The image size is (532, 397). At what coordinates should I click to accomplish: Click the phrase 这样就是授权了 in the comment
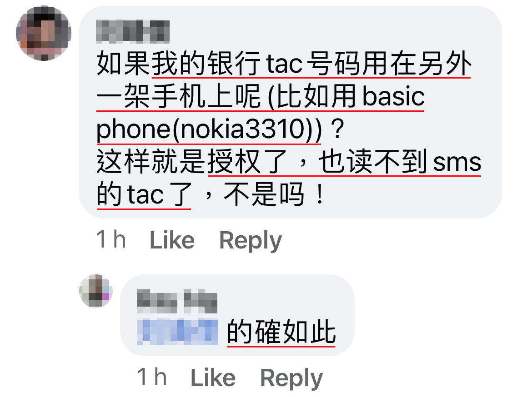pos(192,162)
